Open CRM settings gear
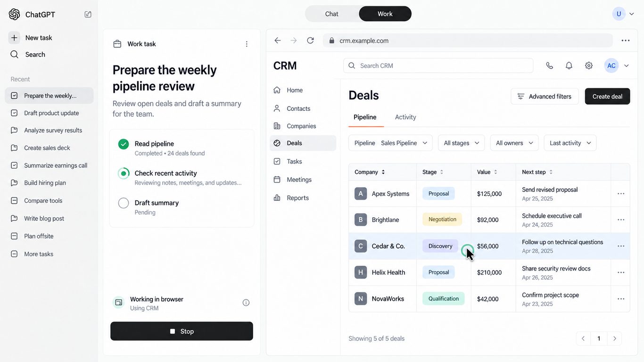Image resolution: width=644 pixels, height=362 pixels. (x=589, y=66)
